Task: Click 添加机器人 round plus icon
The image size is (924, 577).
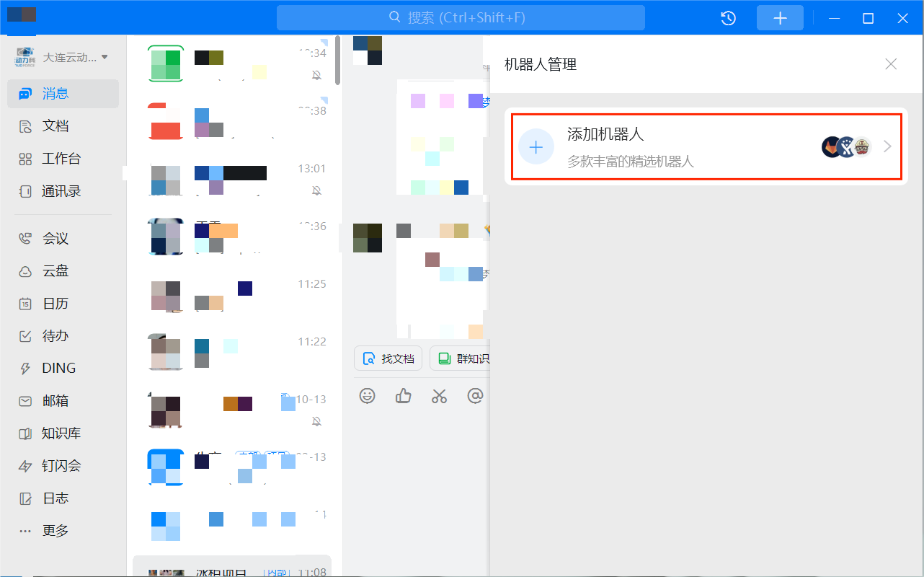Action: (536, 147)
